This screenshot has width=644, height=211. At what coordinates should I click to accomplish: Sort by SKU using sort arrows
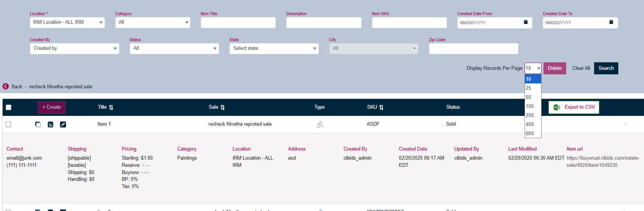pos(381,107)
